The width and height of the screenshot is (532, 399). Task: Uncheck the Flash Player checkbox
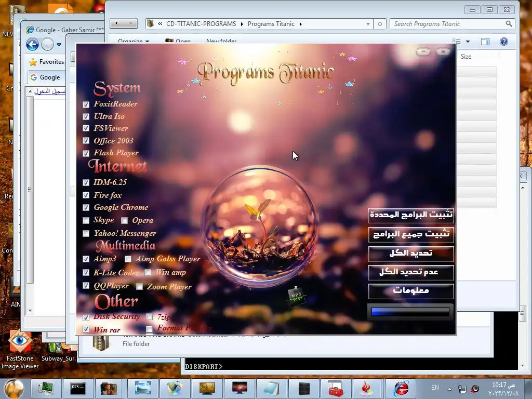pyautogui.click(x=86, y=153)
